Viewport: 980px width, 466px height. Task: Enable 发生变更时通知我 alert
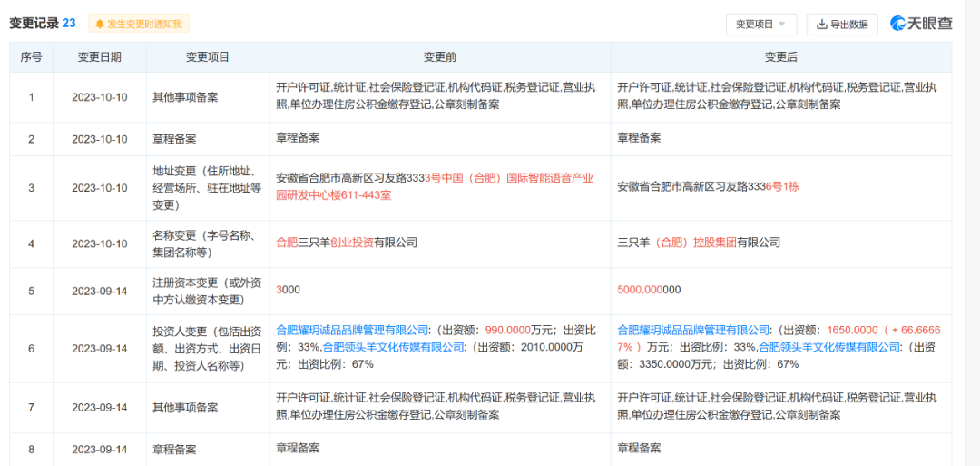click(139, 25)
